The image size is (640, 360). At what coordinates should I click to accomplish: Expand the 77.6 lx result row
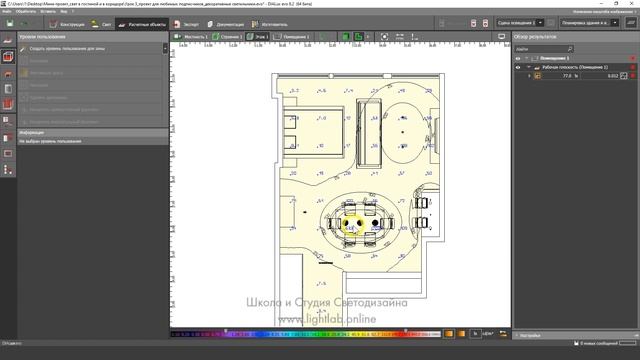pos(529,76)
